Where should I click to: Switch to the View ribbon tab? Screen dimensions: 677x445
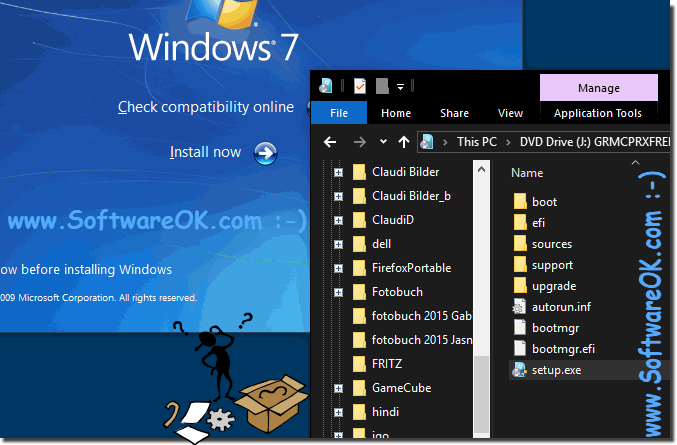point(510,113)
